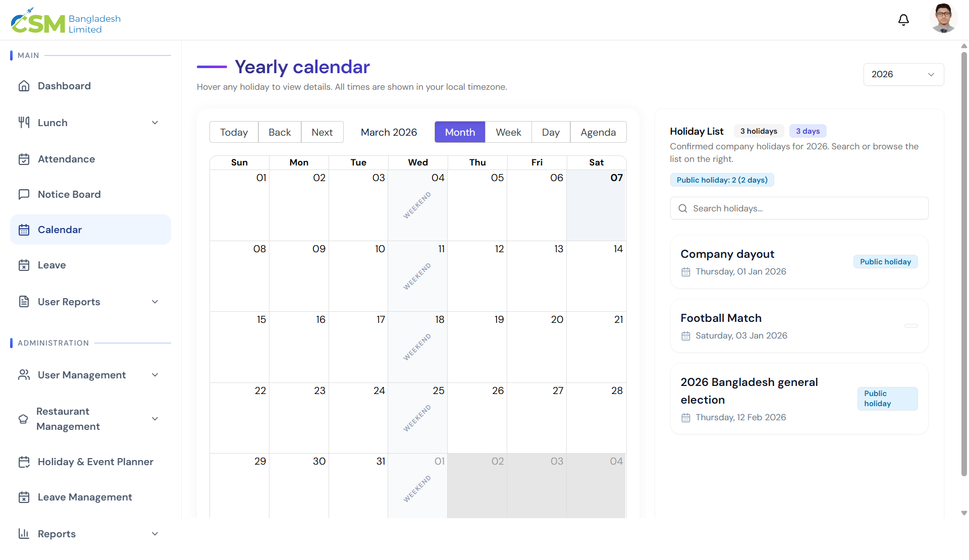Image resolution: width=969 pixels, height=560 pixels.
Task: Open the 2026 year selector dropdown
Action: click(x=903, y=74)
